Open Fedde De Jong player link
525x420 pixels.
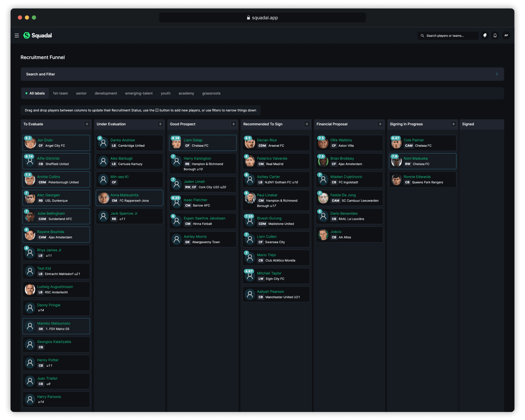tap(343, 195)
